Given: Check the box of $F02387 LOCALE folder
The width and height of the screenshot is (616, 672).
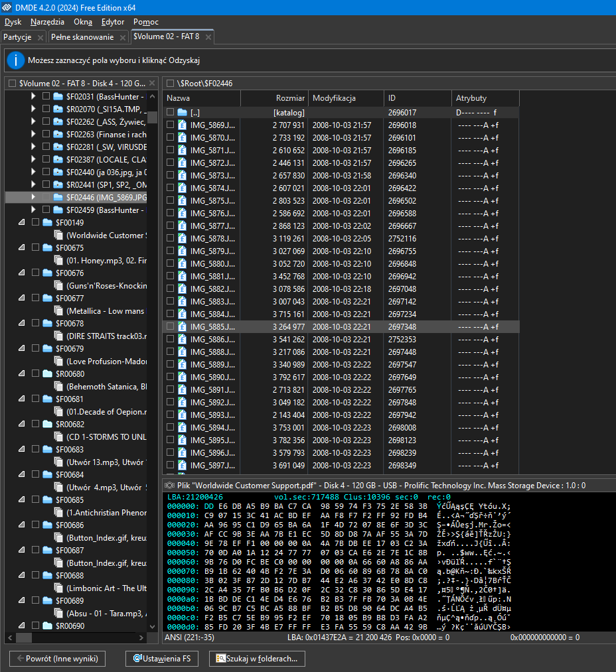Looking at the screenshot, I should click(x=46, y=159).
